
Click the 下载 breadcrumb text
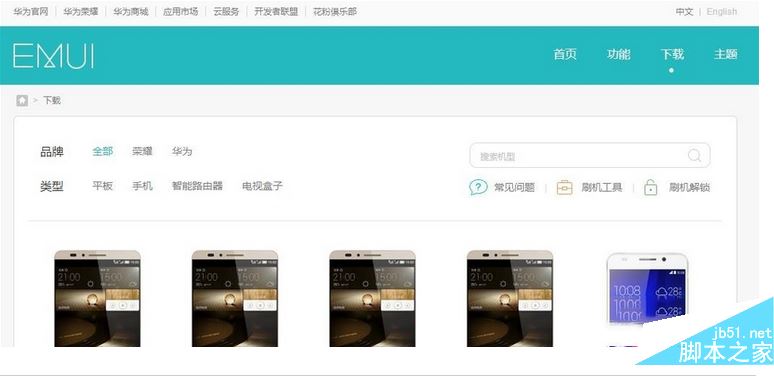pyautogui.click(x=52, y=101)
